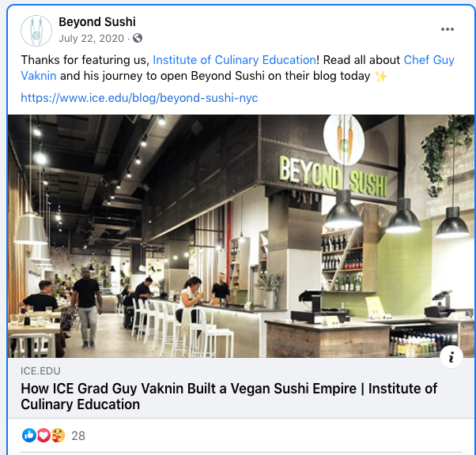Open the Beyond Sushi page name link
This screenshot has height=455, width=476.
tap(96, 22)
